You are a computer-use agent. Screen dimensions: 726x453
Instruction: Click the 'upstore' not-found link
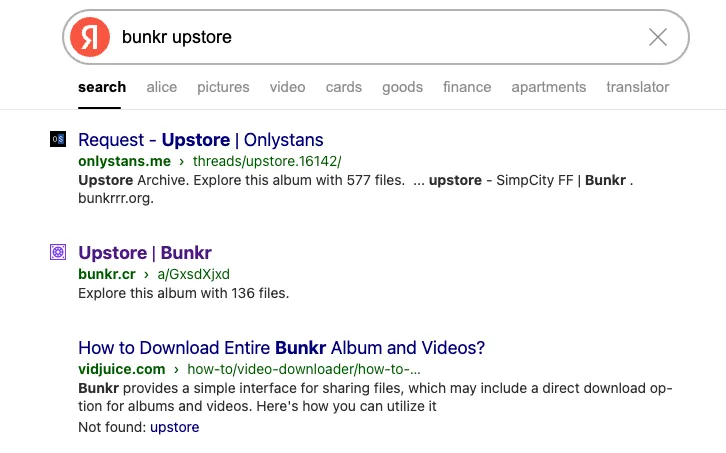[x=175, y=427]
